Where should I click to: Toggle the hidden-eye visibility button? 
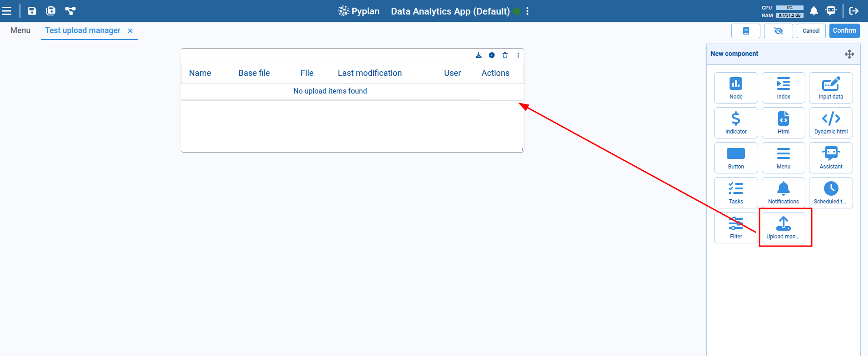tap(778, 31)
